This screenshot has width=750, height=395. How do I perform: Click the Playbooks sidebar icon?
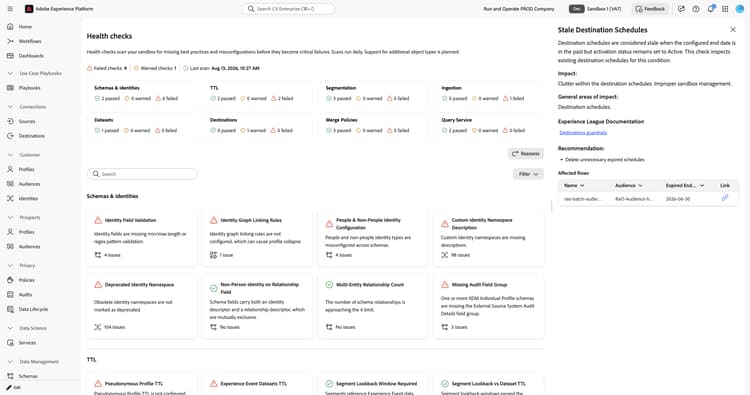[10, 88]
